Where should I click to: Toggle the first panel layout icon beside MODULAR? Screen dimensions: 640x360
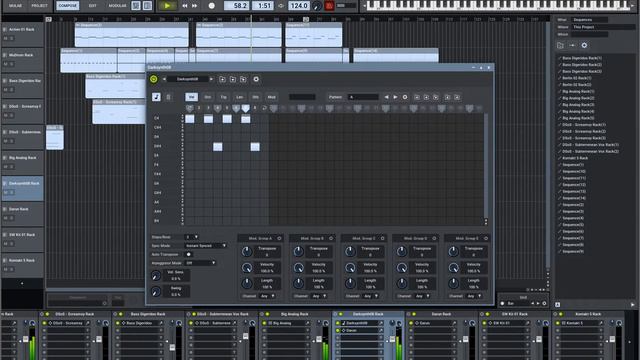(136, 6)
